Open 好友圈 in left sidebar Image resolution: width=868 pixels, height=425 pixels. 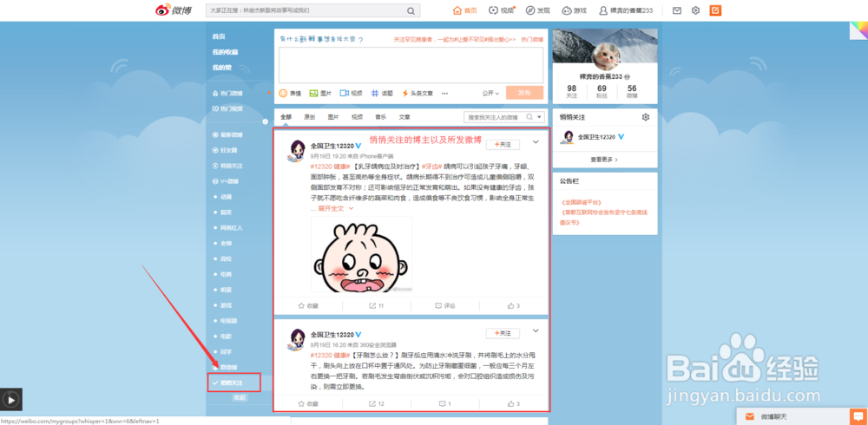pyautogui.click(x=225, y=150)
